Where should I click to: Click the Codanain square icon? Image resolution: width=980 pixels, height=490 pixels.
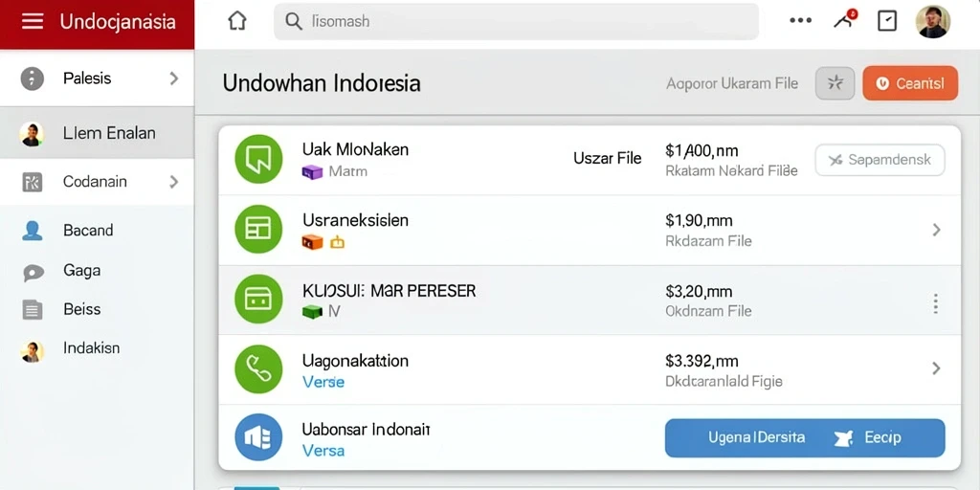click(x=32, y=182)
